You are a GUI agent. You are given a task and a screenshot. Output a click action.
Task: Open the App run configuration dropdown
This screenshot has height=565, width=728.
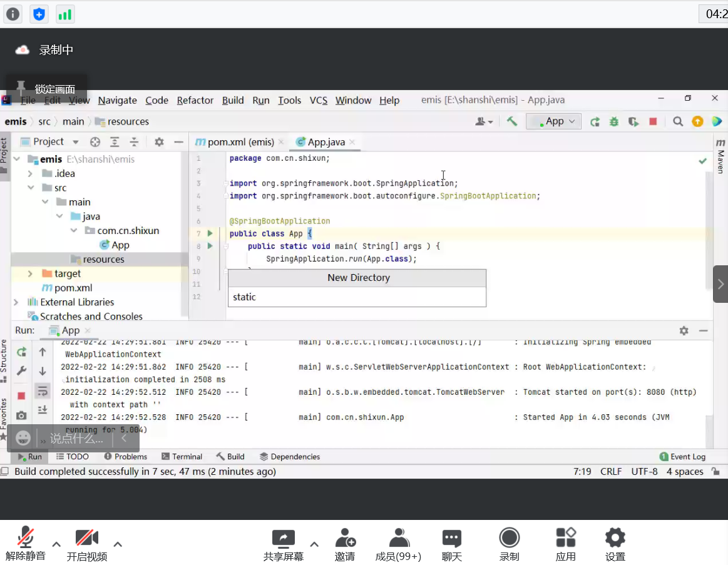point(553,121)
